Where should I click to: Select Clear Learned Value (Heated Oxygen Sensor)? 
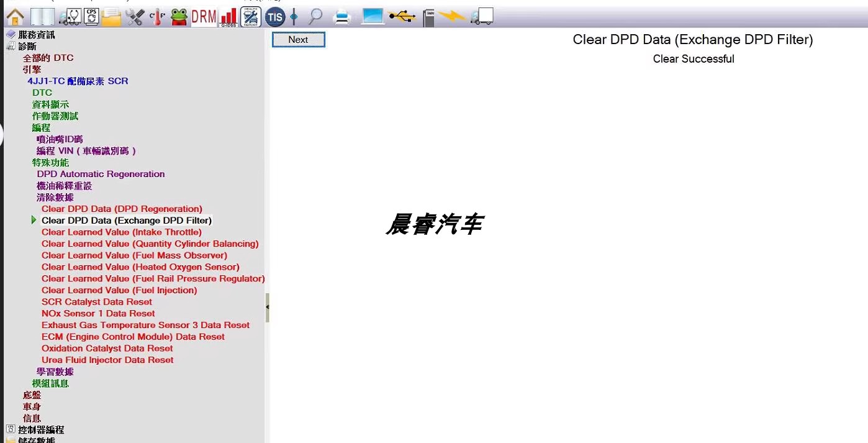click(x=140, y=267)
